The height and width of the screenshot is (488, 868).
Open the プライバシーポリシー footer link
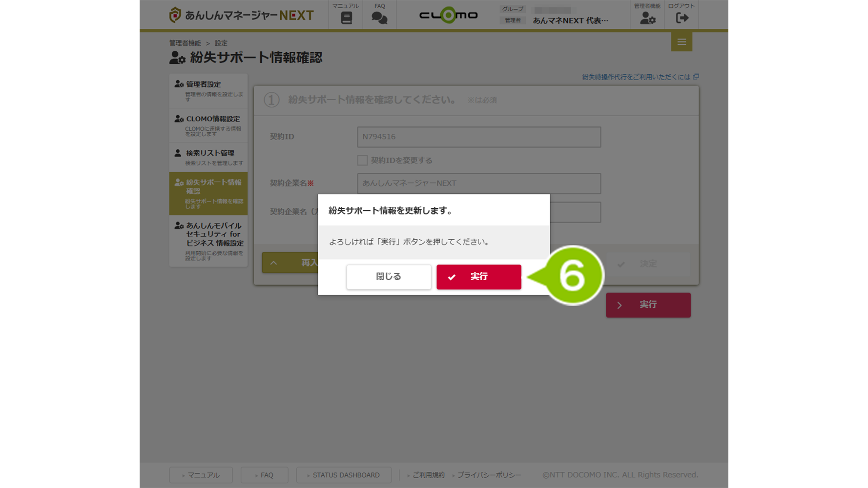489,475
